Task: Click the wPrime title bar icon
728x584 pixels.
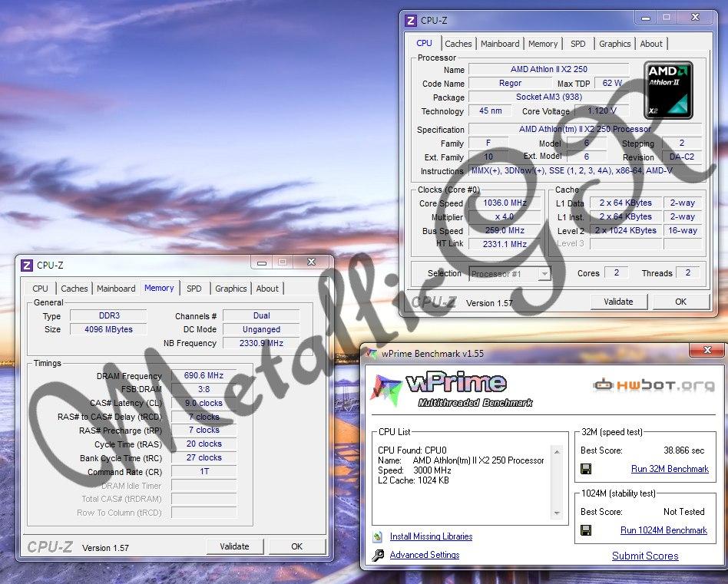Action: (372, 354)
